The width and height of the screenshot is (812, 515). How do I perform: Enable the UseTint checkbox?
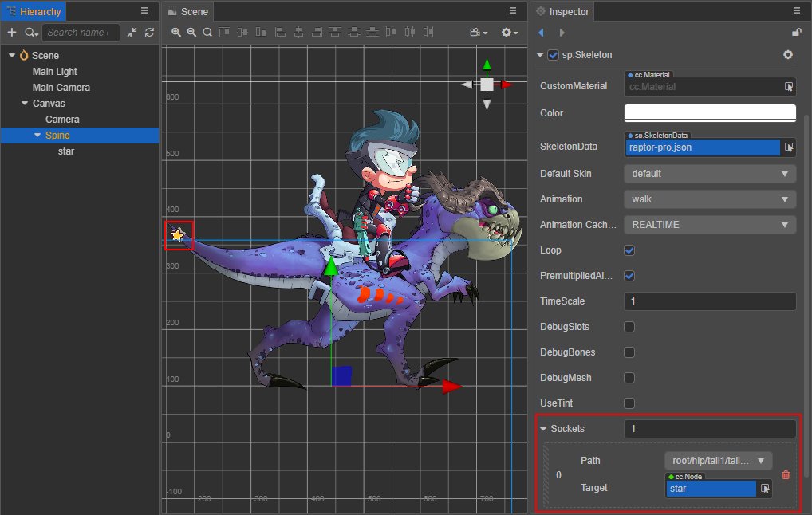pos(629,403)
